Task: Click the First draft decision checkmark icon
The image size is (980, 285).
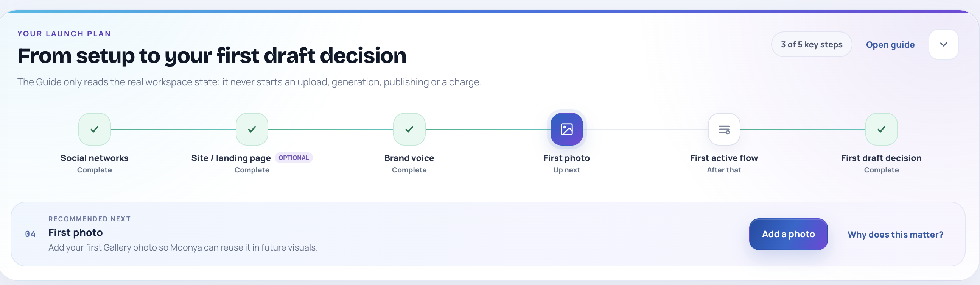Action: tap(882, 129)
